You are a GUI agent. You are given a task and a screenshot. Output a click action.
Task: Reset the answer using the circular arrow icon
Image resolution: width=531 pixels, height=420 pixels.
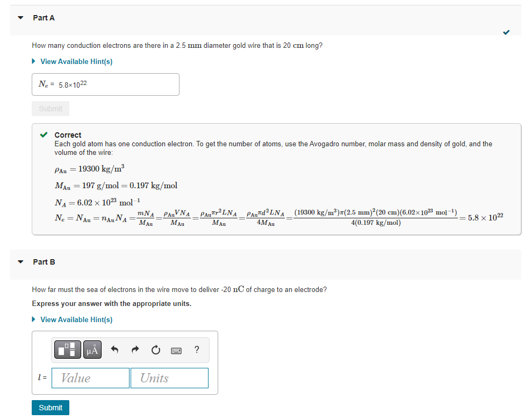(x=155, y=350)
